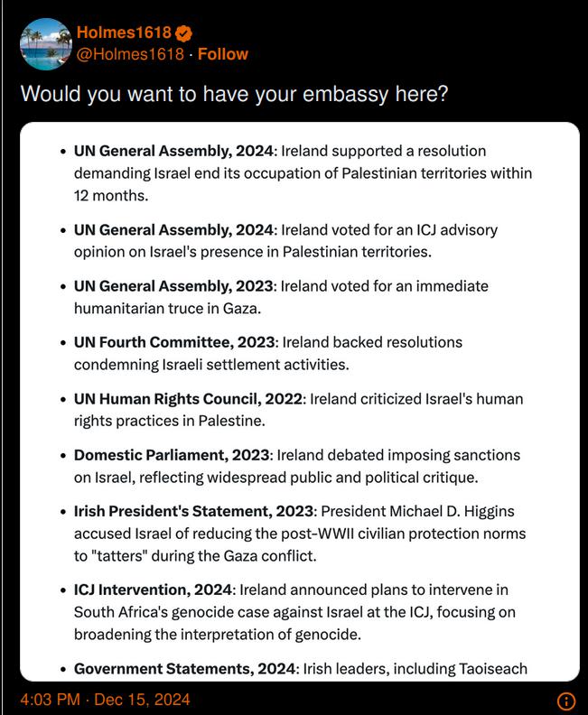
Task: Open the Holmes1618 display name link
Action: click(x=124, y=32)
